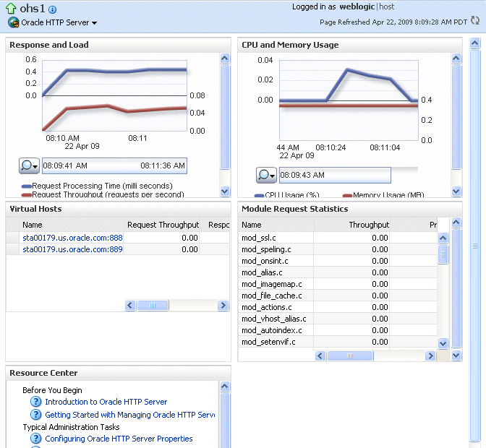Select the mod_setenvif.c row
Viewport: 486px width, 448px height.
(338, 342)
